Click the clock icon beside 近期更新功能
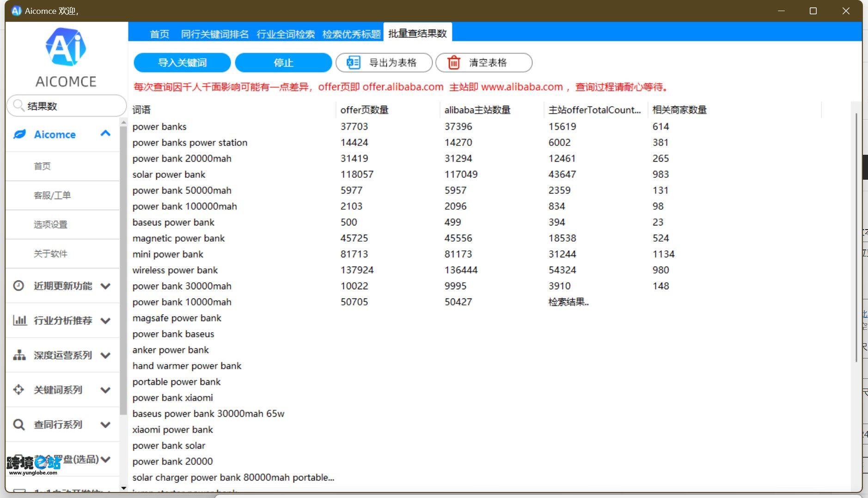The height and width of the screenshot is (498, 868). tap(18, 285)
